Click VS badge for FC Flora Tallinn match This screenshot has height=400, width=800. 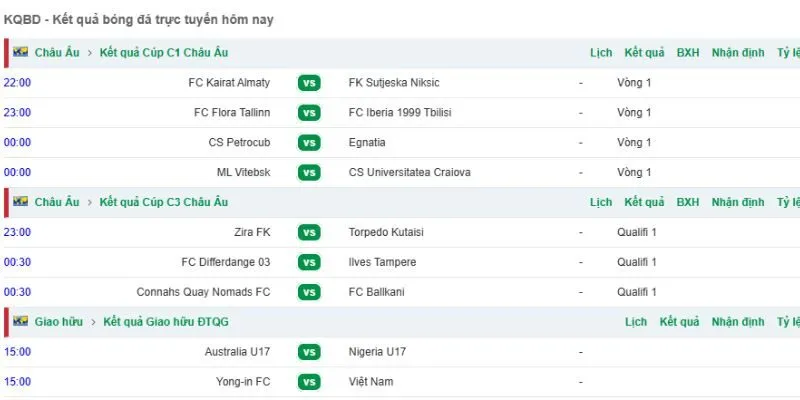coord(309,113)
